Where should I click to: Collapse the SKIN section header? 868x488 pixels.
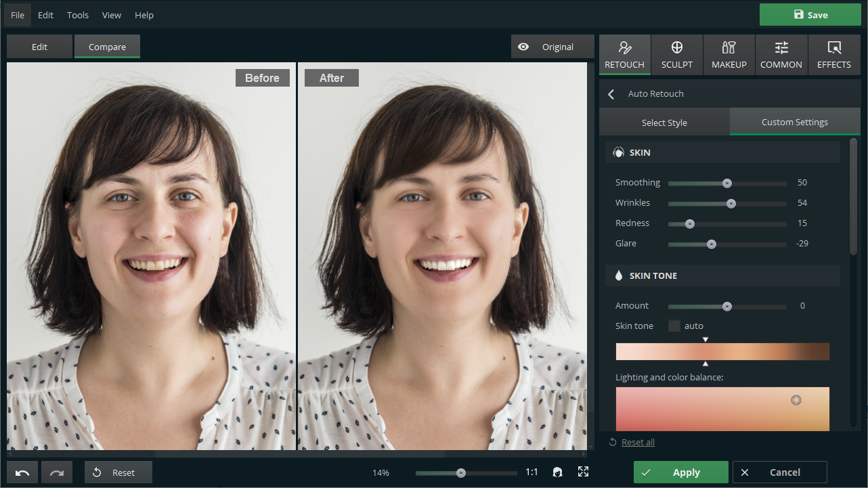722,152
